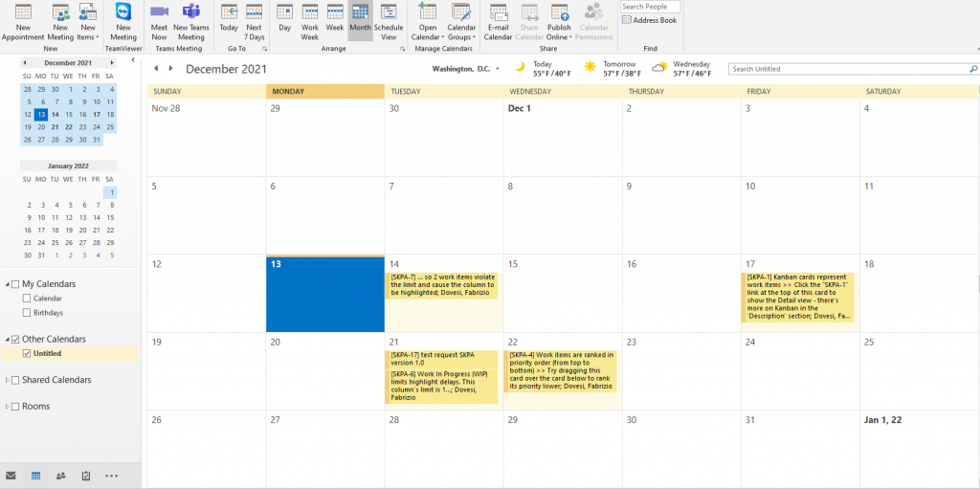Viewport: 980px width, 489px height.
Task: Switch to Mail in the navigation bar
Action: point(11,476)
